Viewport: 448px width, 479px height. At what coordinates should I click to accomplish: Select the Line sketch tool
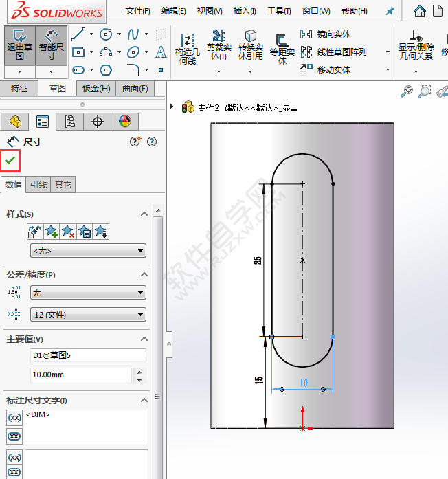(78, 34)
